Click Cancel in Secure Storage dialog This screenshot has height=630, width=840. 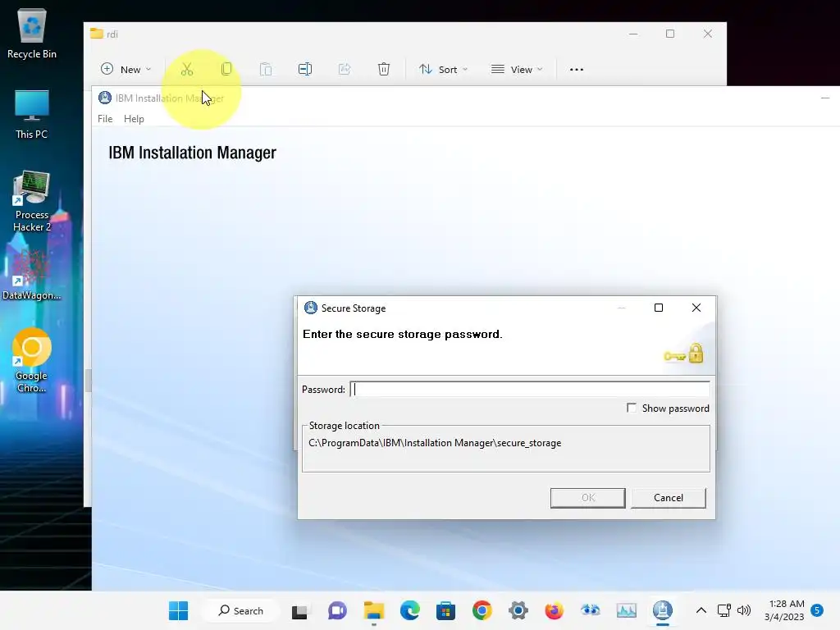coord(668,498)
